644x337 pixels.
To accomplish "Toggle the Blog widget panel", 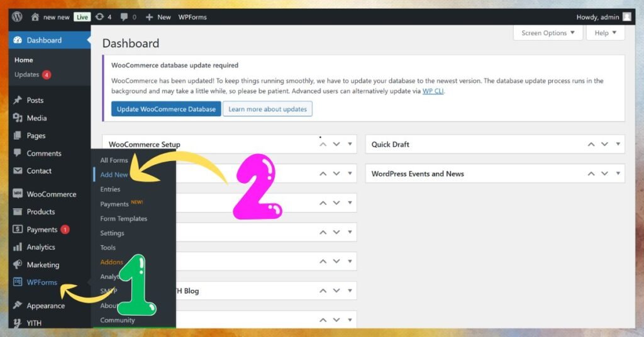I will pos(350,290).
